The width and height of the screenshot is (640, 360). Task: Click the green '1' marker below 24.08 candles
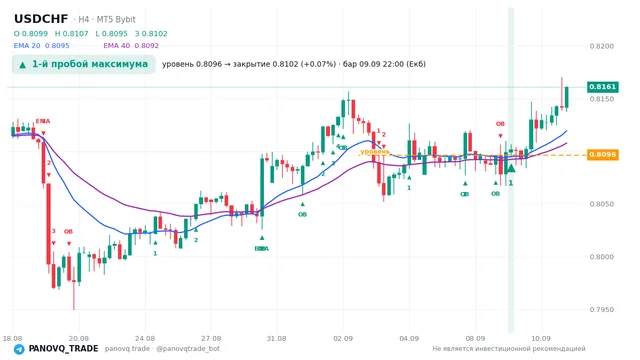click(x=155, y=253)
